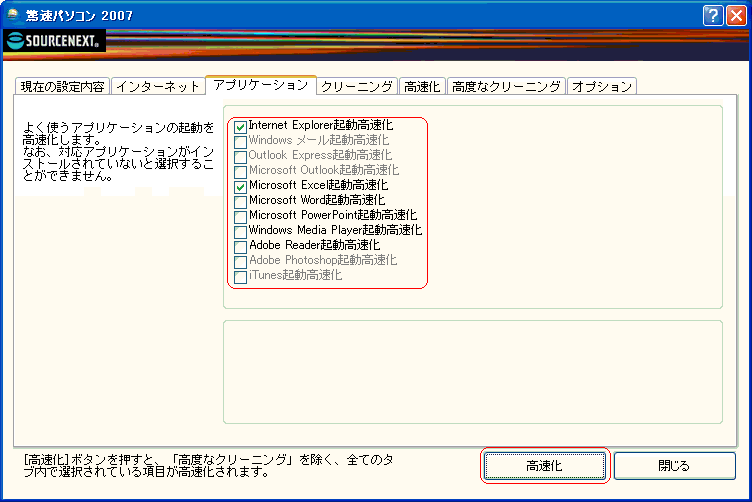752x502 pixels.
Task: Click the app icon in title bar
Action: (13, 15)
